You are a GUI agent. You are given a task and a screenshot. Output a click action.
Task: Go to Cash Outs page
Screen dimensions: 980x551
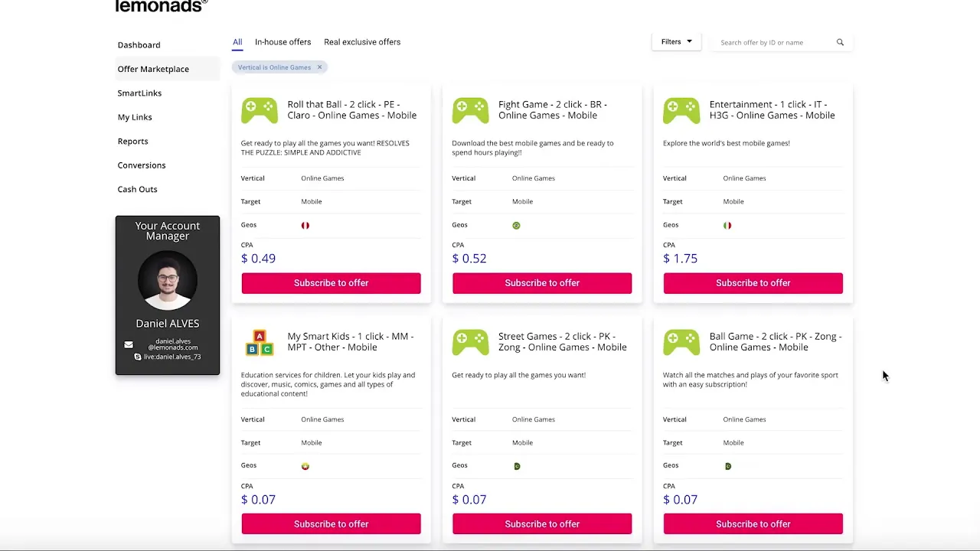(x=137, y=190)
